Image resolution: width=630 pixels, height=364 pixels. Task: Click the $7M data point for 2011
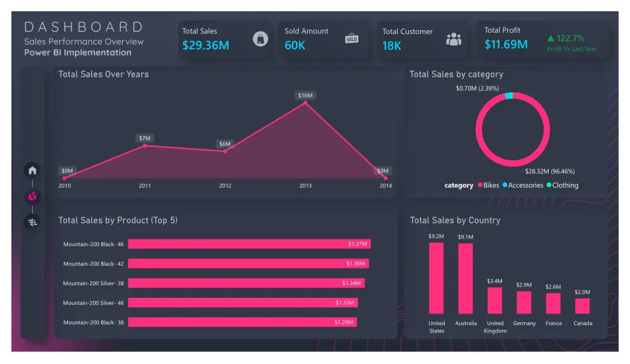145,145
